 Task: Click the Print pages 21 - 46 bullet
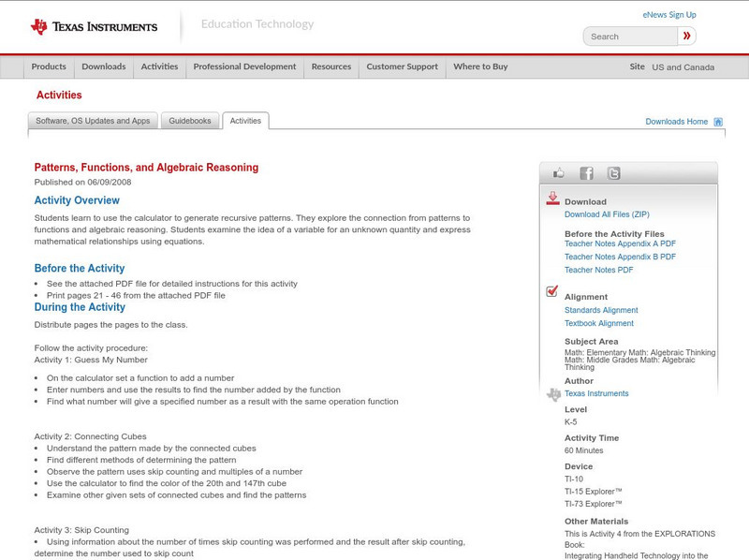click(x=136, y=296)
